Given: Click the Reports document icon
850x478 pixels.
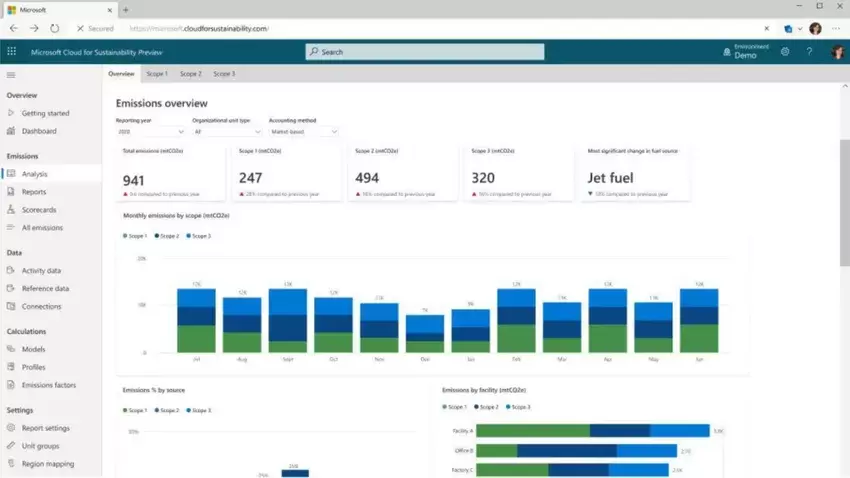Looking at the screenshot, I should [11, 191].
